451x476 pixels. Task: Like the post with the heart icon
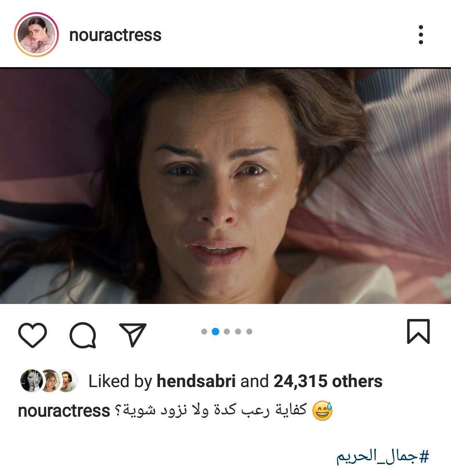pyautogui.click(x=33, y=335)
